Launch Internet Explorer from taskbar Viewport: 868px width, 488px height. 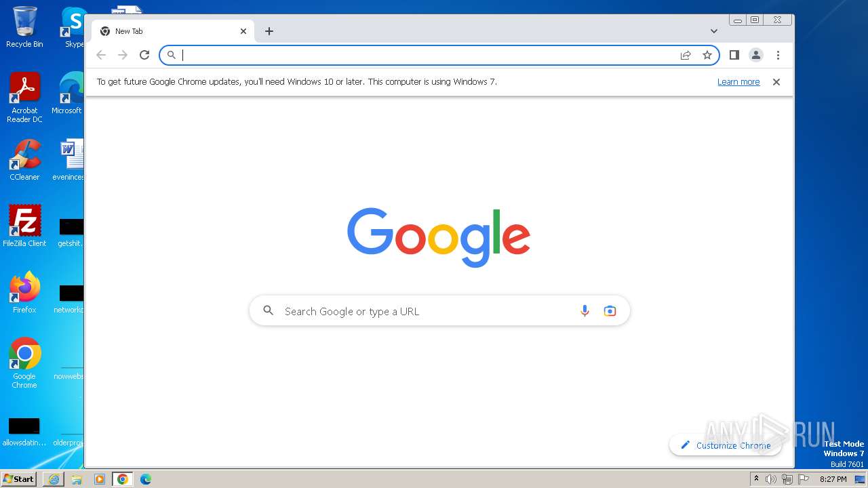tap(54, 479)
